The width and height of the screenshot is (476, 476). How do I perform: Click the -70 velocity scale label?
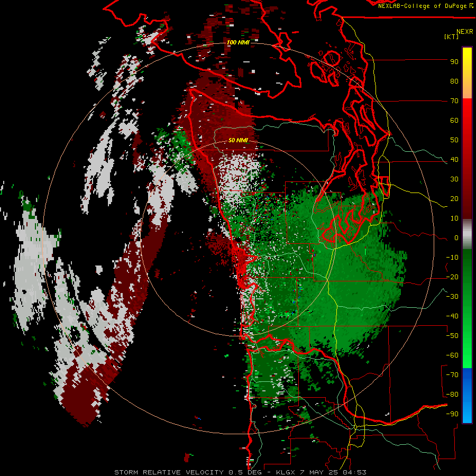(x=452, y=375)
